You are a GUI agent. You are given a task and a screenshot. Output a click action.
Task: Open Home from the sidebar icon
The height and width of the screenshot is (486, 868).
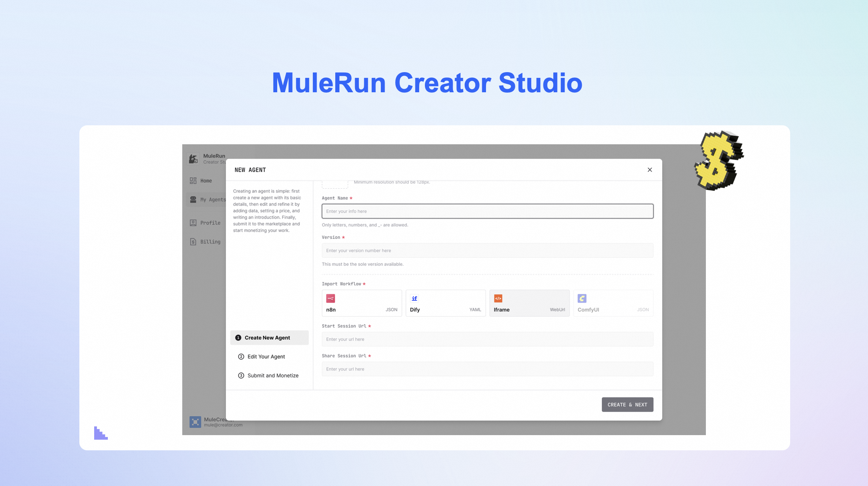[193, 180]
